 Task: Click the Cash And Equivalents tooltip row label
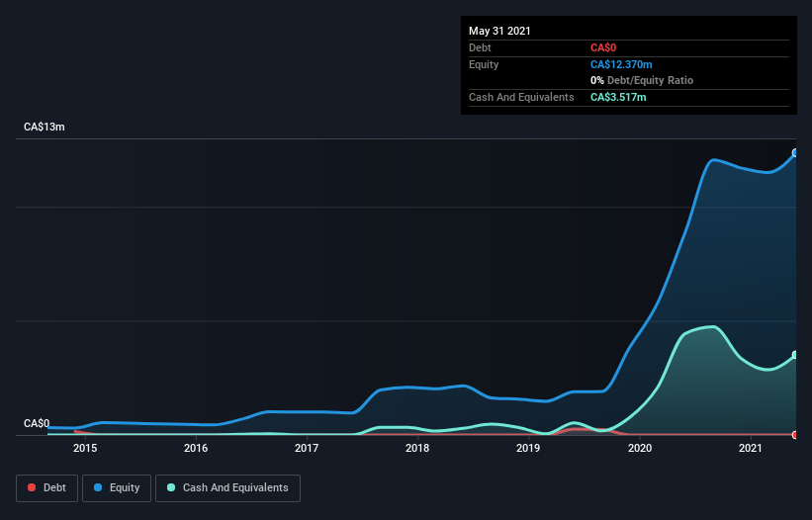coord(521,97)
